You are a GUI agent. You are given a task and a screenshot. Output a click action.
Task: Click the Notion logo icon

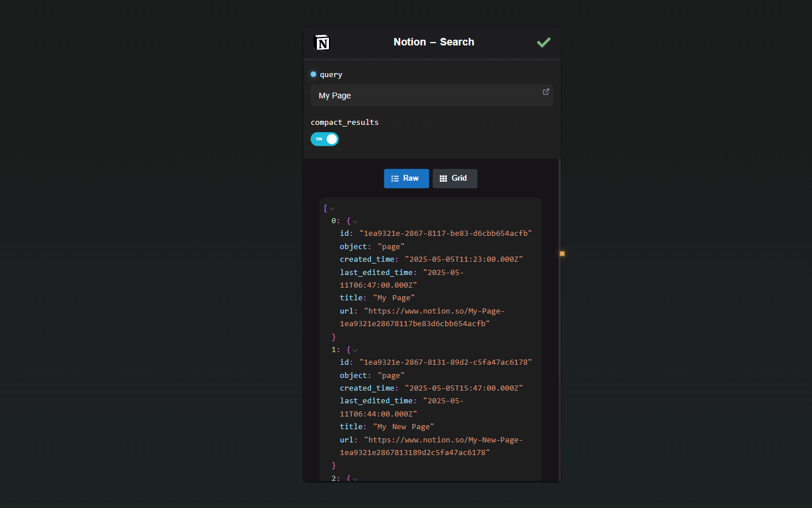[x=321, y=43]
